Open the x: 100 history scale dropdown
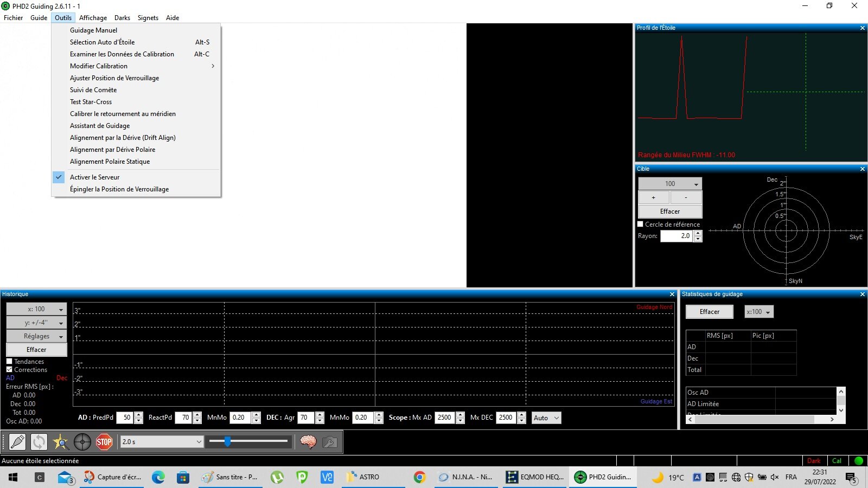The image size is (868, 488). click(36, 309)
